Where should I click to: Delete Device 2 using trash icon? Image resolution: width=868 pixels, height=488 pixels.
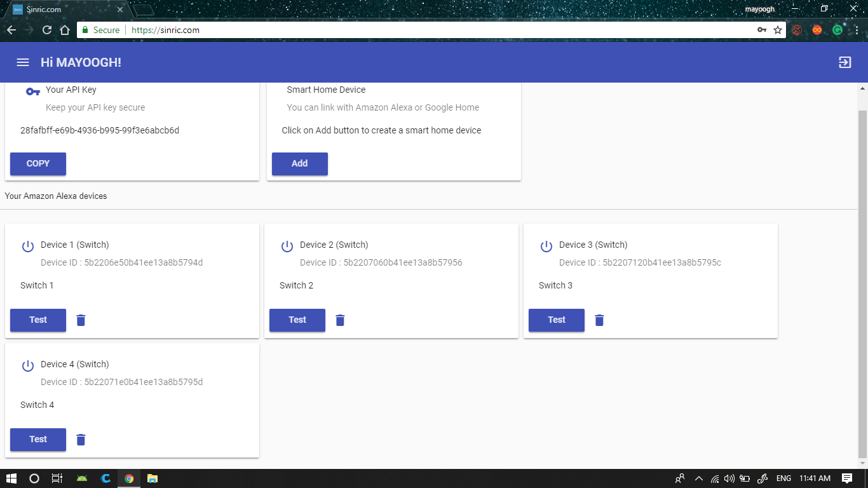(x=340, y=320)
